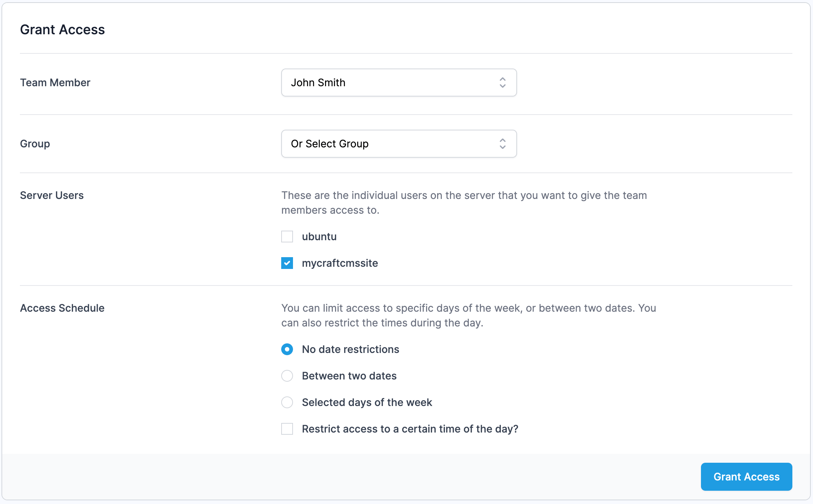Click the ubuntu label text
The height and width of the screenshot is (504, 813).
click(x=319, y=237)
